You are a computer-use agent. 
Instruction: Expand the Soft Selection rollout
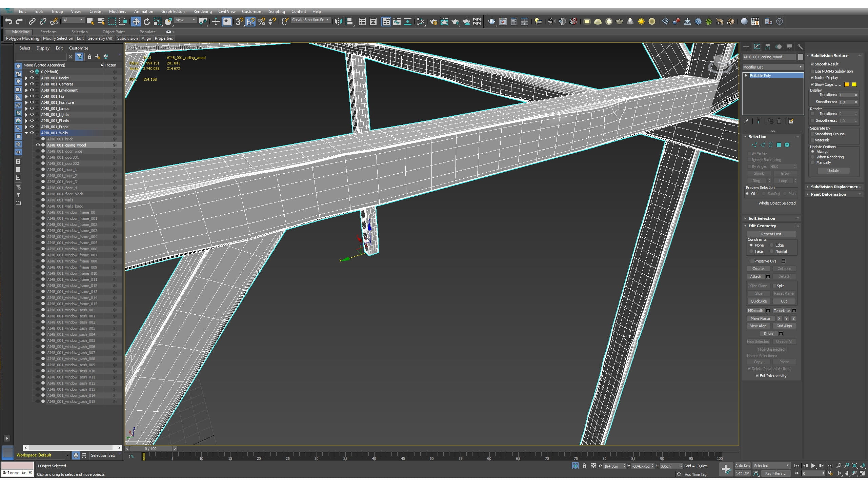[x=762, y=218]
